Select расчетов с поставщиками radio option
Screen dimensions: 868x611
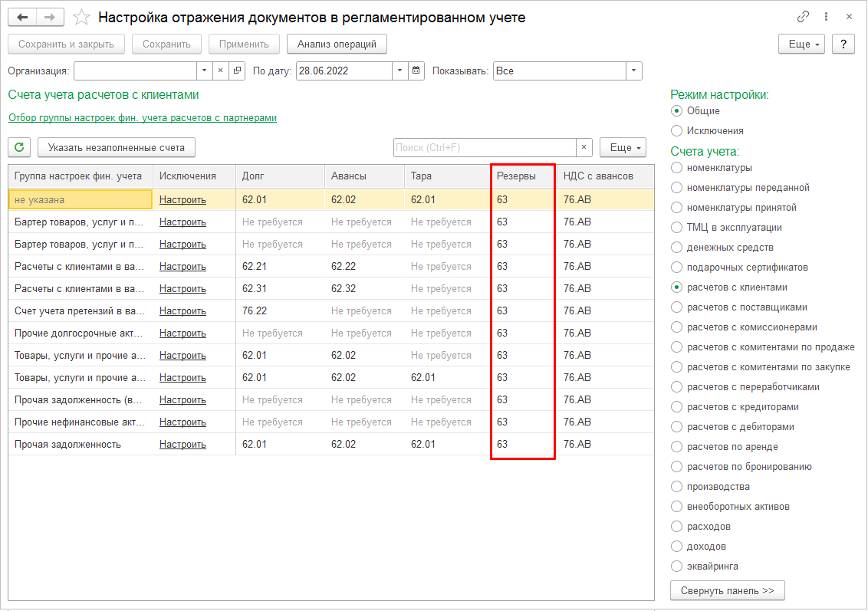pyautogui.click(x=676, y=307)
